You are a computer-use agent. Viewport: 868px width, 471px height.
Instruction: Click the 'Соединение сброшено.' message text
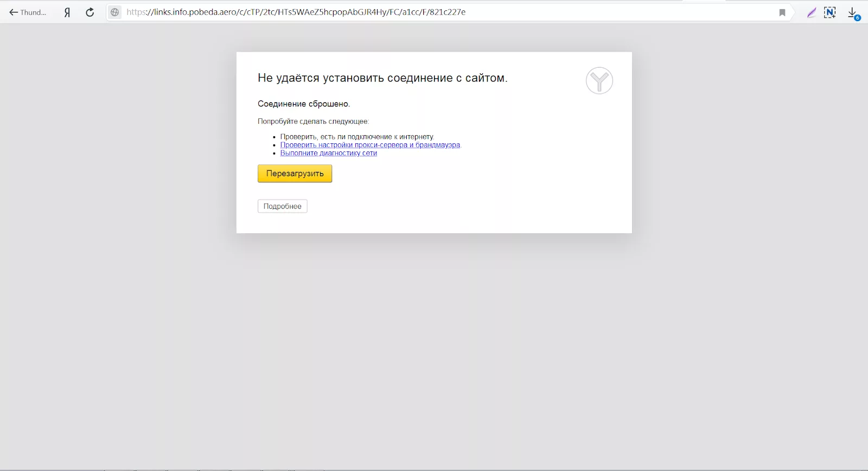tap(304, 104)
